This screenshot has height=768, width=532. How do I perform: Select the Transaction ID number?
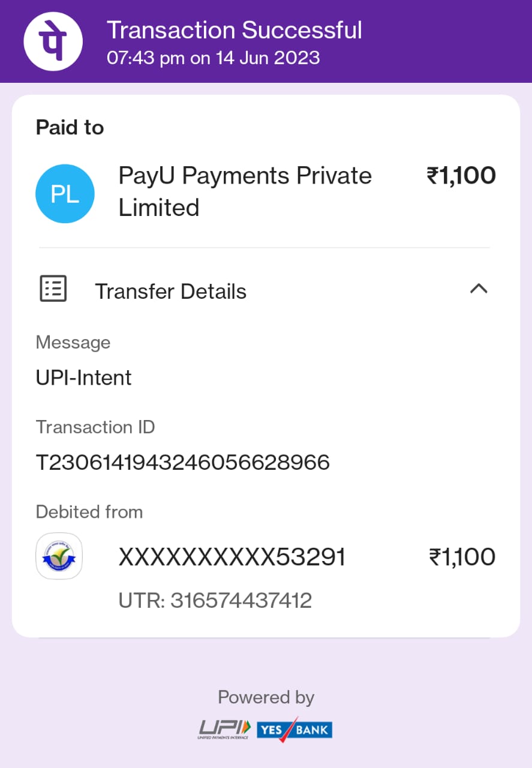(x=183, y=463)
